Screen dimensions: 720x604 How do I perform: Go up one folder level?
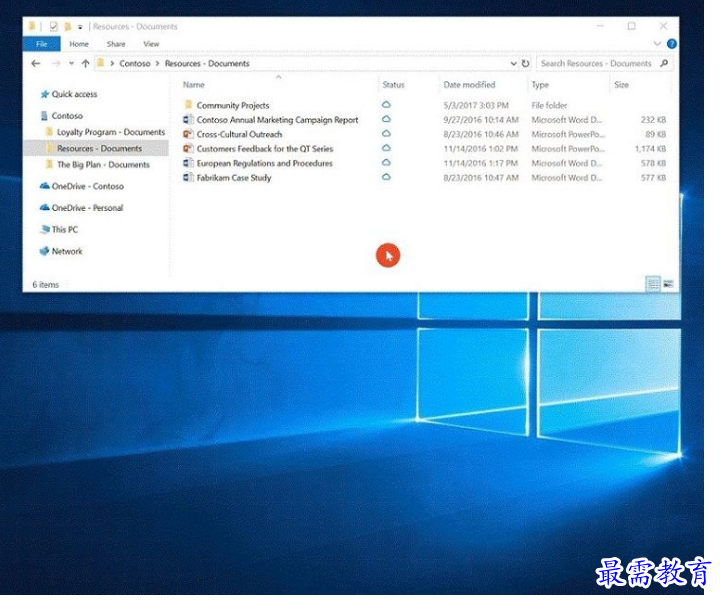(85, 64)
